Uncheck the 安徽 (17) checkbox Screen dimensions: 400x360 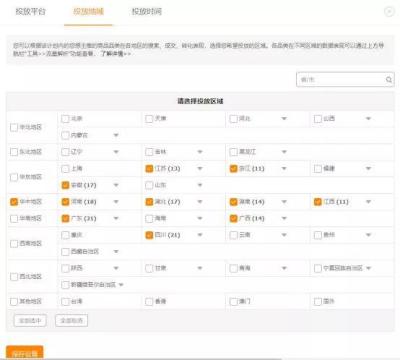(x=65, y=185)
